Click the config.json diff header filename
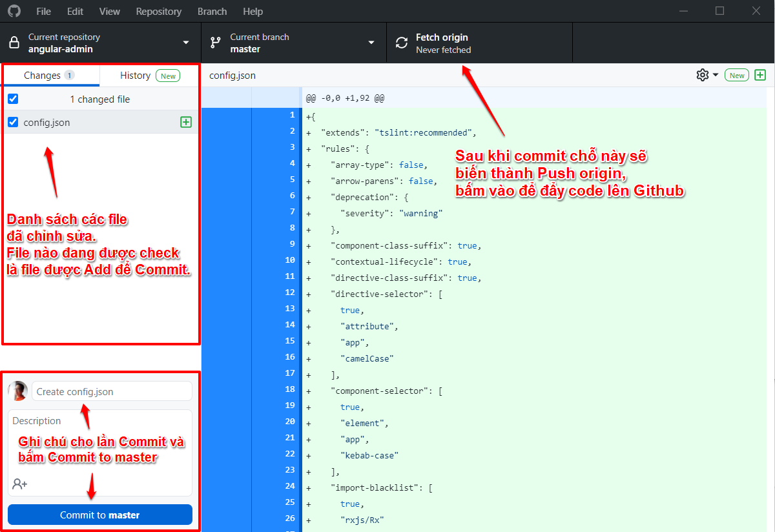Screen dimensions: 775x532 232,76
